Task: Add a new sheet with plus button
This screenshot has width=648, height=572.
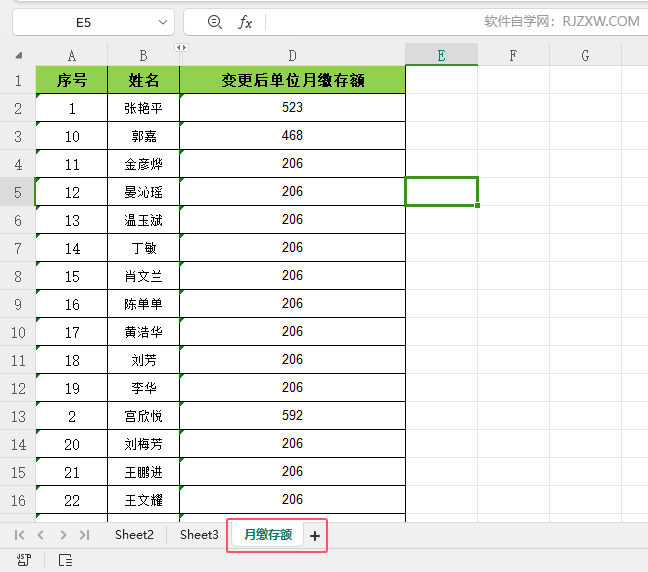Action: [315, 536]
